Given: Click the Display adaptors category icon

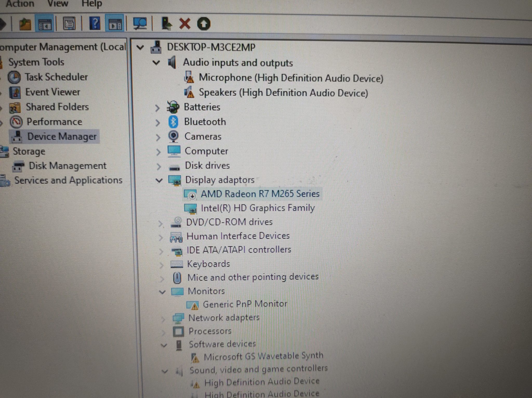Looking at the screenshot, I should pos(175,180).
